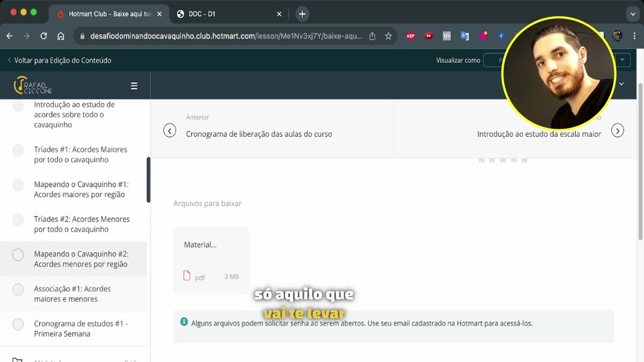Go to next lesson arrow
The width and height of the screenshot is (644, 362).
point(617,131)
